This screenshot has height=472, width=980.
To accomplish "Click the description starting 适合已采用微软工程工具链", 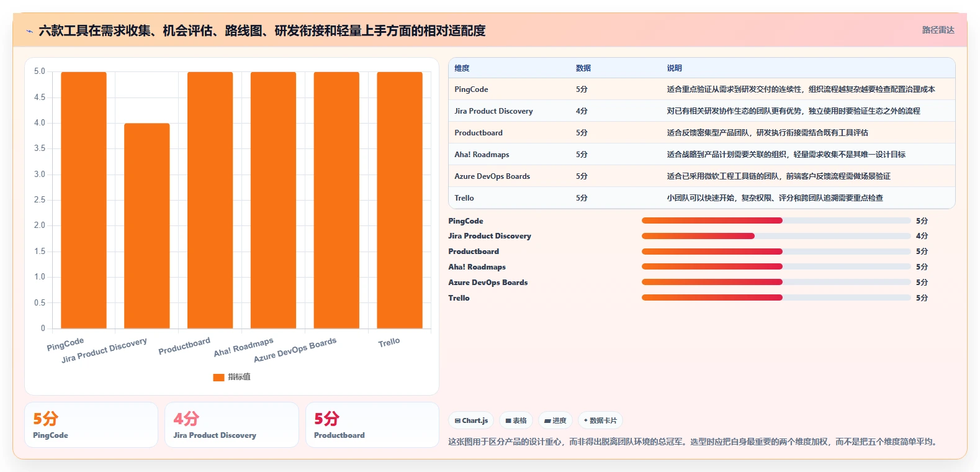I will pyautogui.click(x=778, y=176).
